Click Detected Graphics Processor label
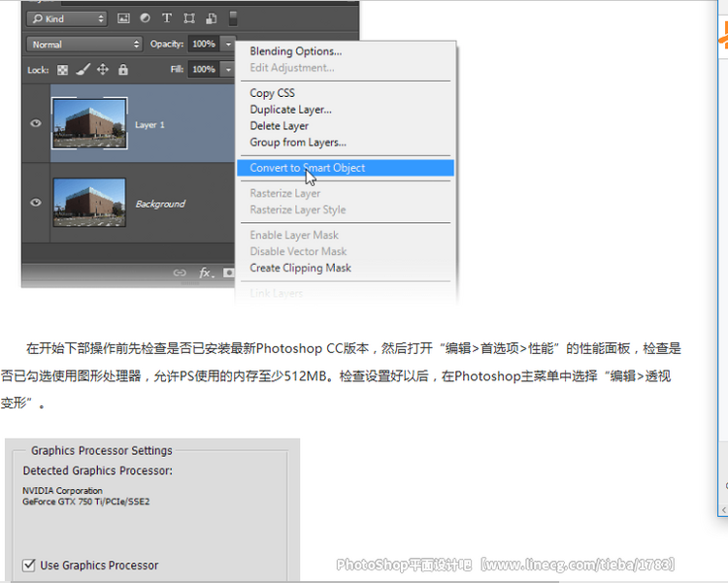The width and height of the screenshot is (728, 583). (97, 470)
